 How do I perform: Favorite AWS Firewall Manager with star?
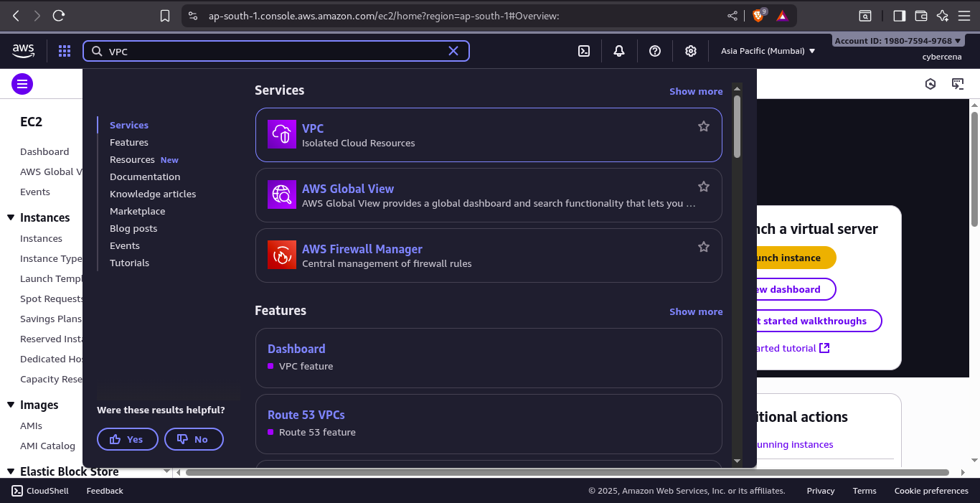point(704,247)
